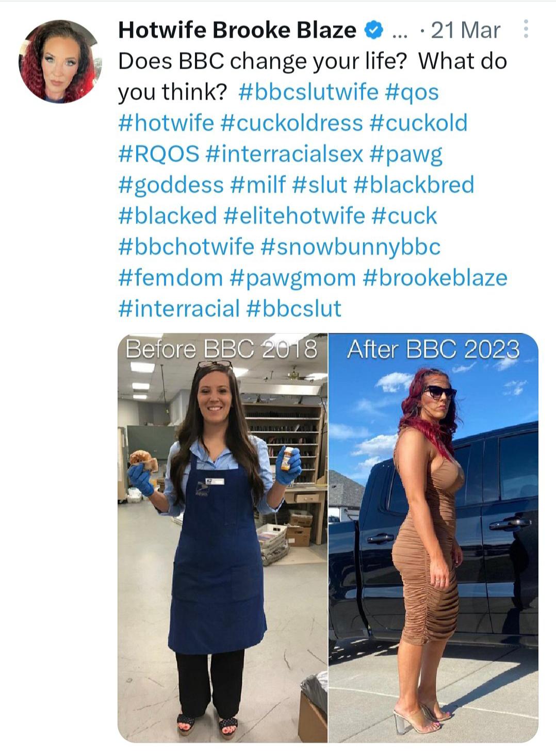Open the #qos hashtag
Image resolution: width=556 pixels, height=756 pixels.
click(x=412, y=92)
